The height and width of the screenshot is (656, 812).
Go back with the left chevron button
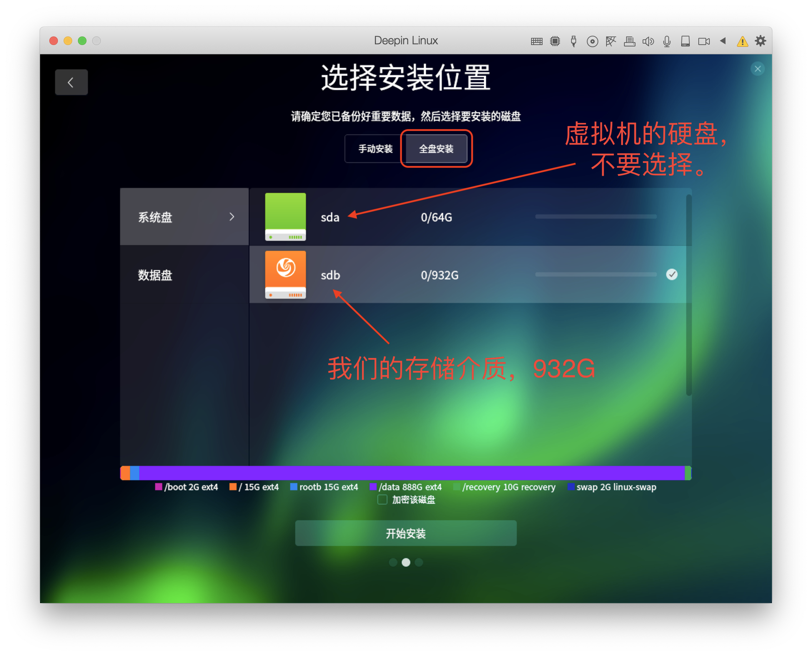[71, 82]
